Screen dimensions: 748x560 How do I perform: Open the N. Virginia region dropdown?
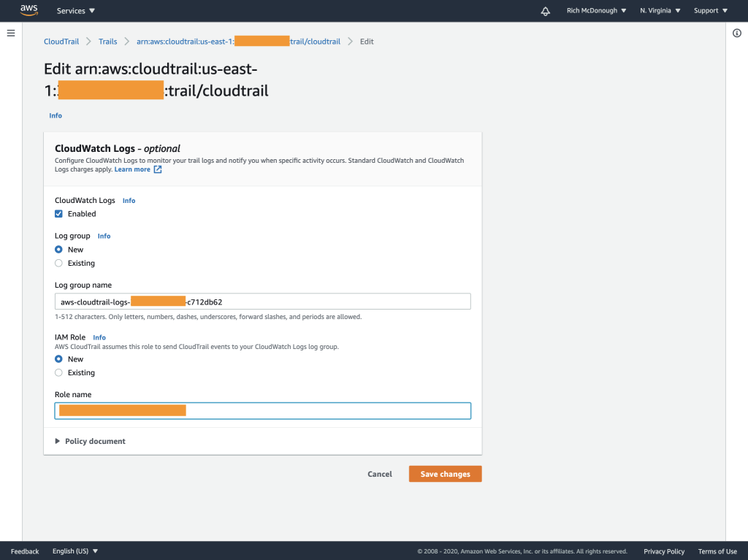[659, 10]
